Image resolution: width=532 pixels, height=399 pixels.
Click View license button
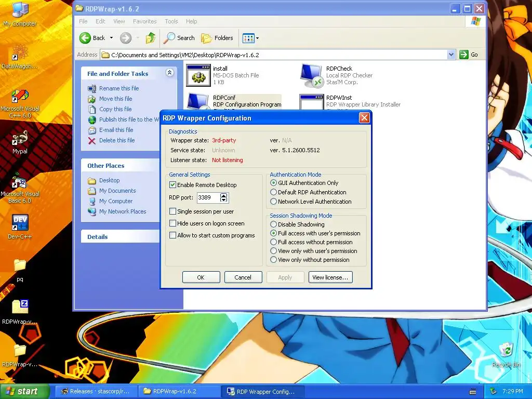click(330, 277)
